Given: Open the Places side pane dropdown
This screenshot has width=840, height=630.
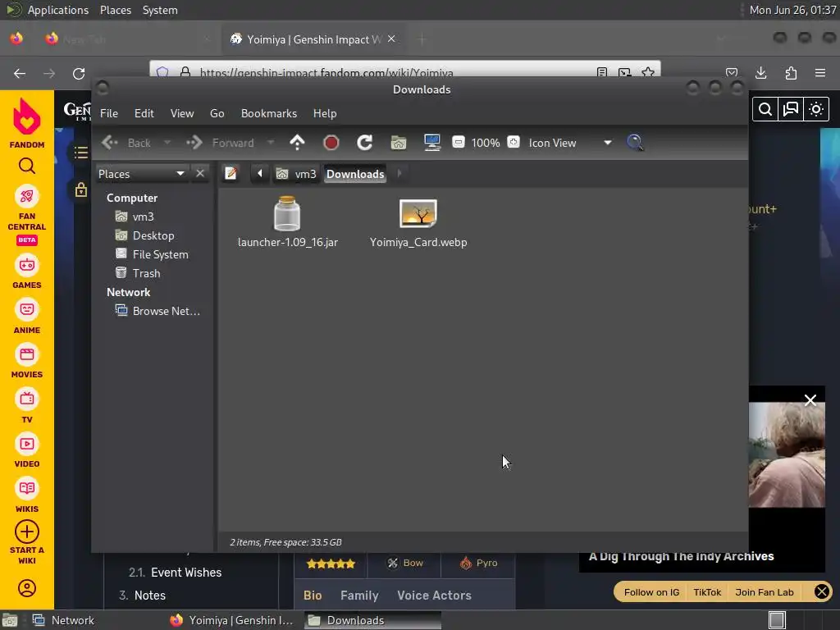Looking at the screenshot, I should pos(141,174).
